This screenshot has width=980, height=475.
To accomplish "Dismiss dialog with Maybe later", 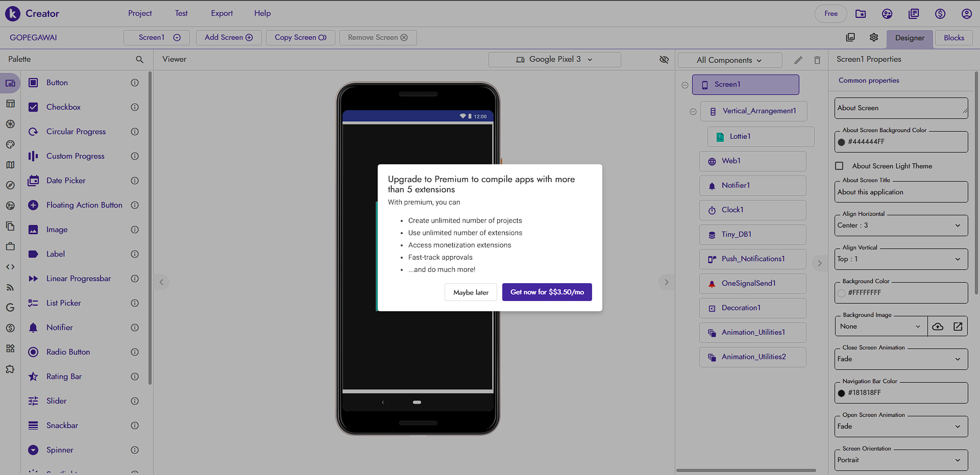I will pos(471,292).
